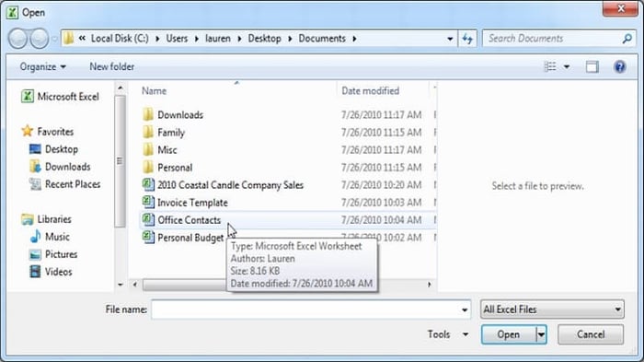
Task: Click the Open button
Action: click(x=509, y=334)
